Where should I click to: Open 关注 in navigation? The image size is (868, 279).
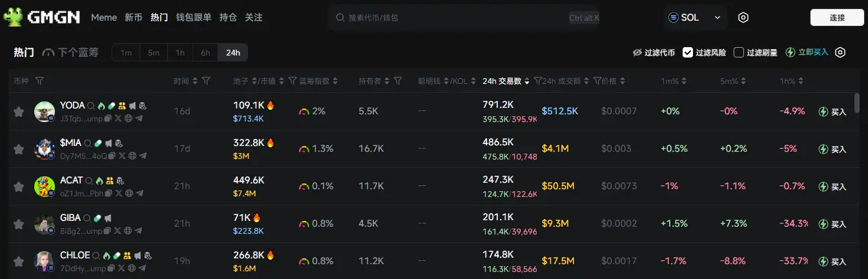point(254,17)
